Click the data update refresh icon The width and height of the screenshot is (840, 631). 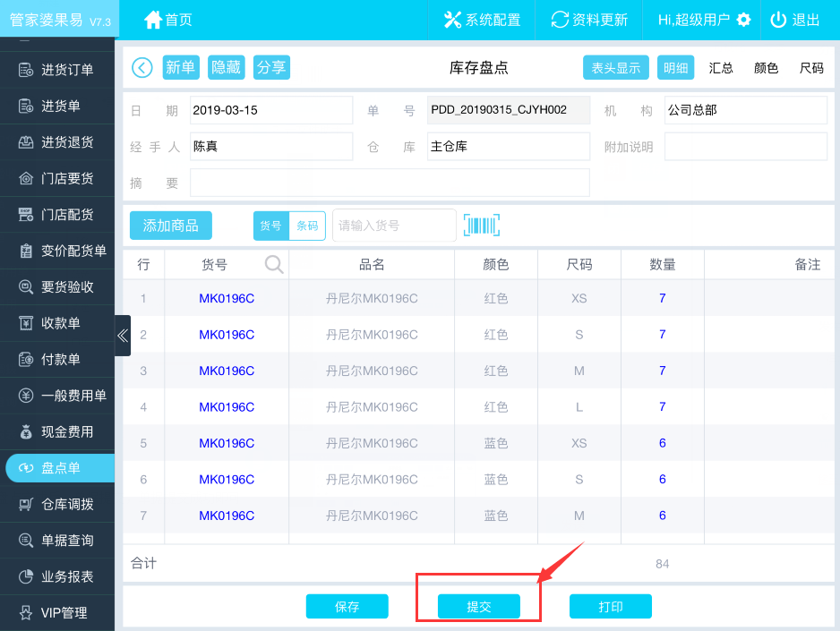560,20
